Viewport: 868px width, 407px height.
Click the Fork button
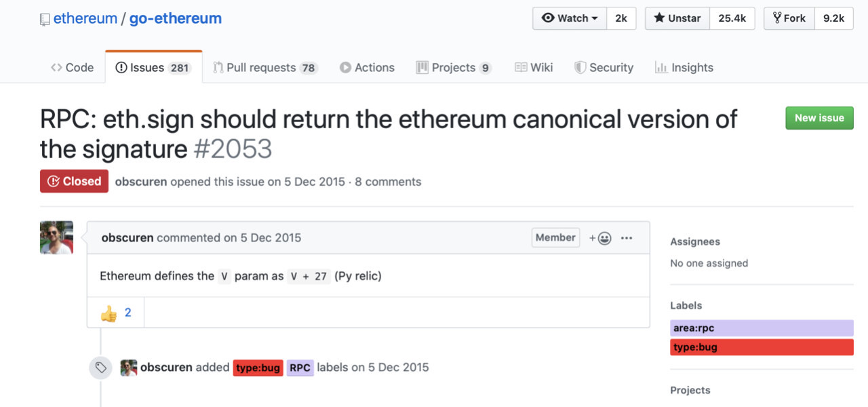coord(789,18)
